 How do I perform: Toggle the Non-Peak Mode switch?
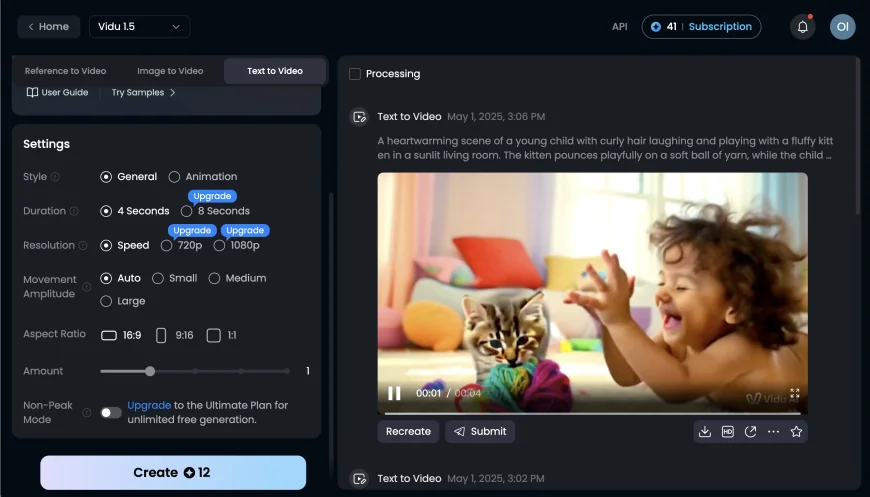click(x=110, y=412)
